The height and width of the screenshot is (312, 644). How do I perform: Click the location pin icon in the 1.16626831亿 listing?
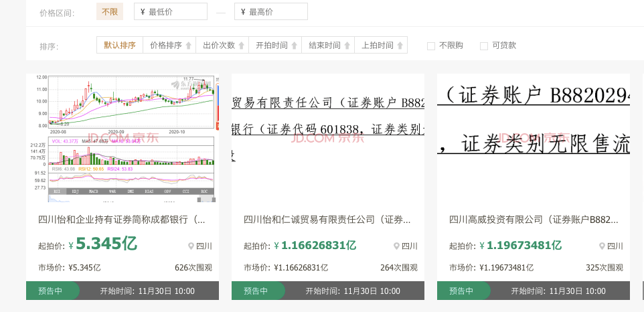tap(396, 246)
